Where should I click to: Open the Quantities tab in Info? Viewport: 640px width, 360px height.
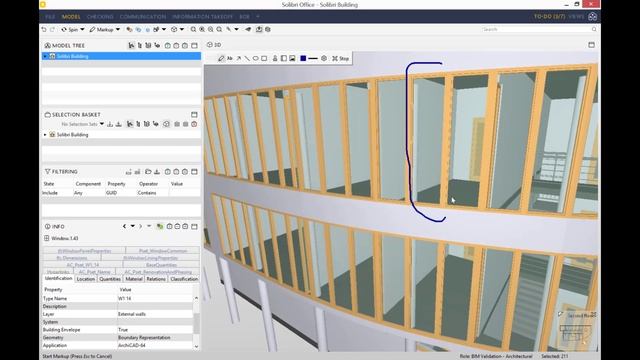[110, 279]
